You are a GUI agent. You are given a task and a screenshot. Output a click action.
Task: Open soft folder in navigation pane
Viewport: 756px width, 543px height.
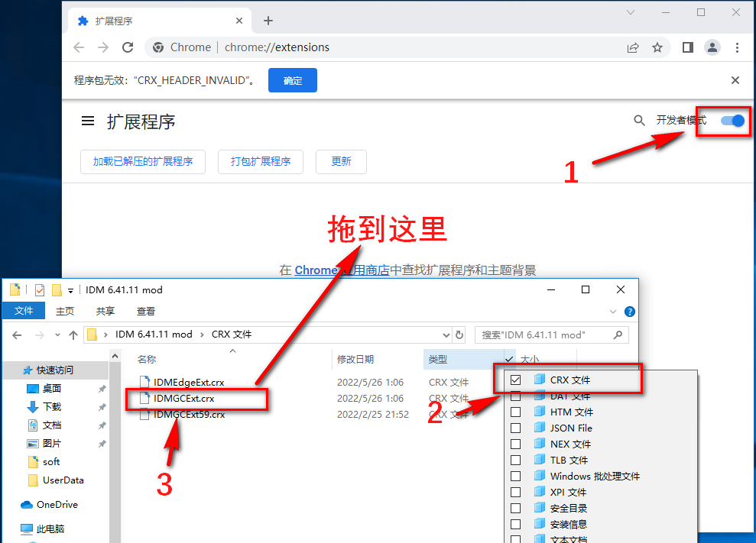(x=51, y=461)
